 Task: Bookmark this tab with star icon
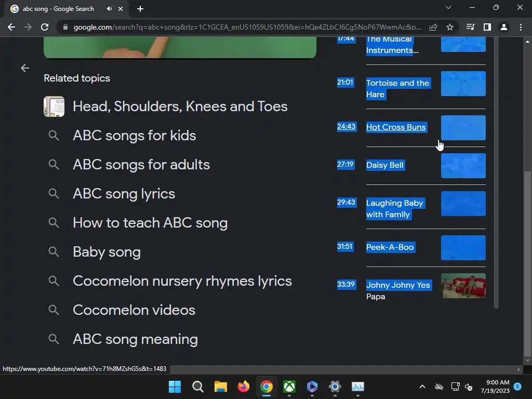click(450, 27)
